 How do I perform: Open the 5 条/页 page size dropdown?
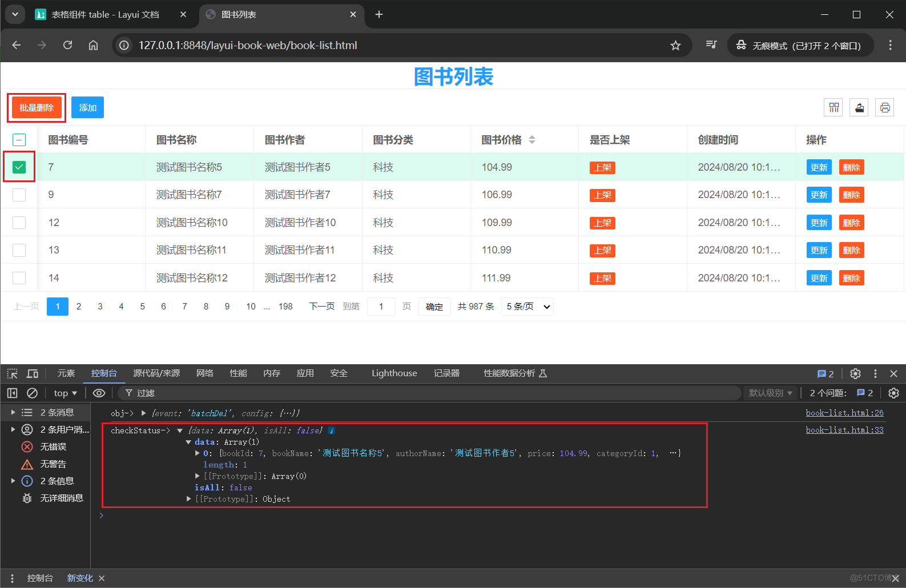click(x=528, y=307)
